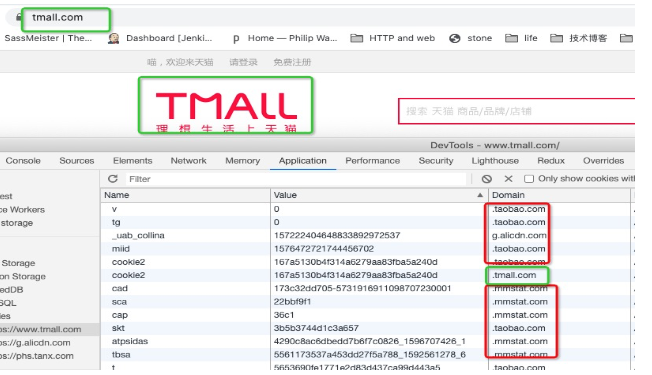
Task: Open the SassMeister bookmark
Action: pyautogui.click(x=48, y=38)
